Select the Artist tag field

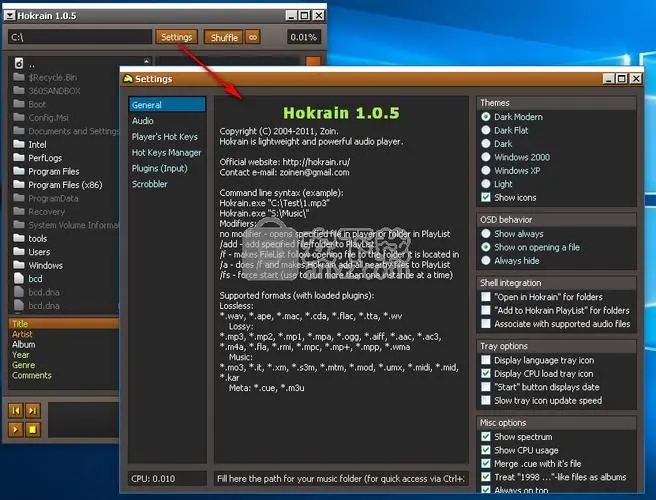(x=22, y=334)
